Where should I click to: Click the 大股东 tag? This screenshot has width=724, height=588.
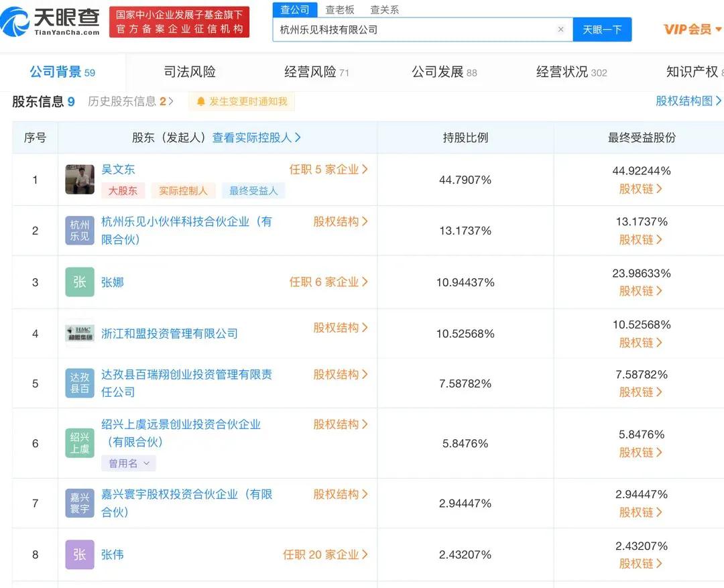click(123, 190)
